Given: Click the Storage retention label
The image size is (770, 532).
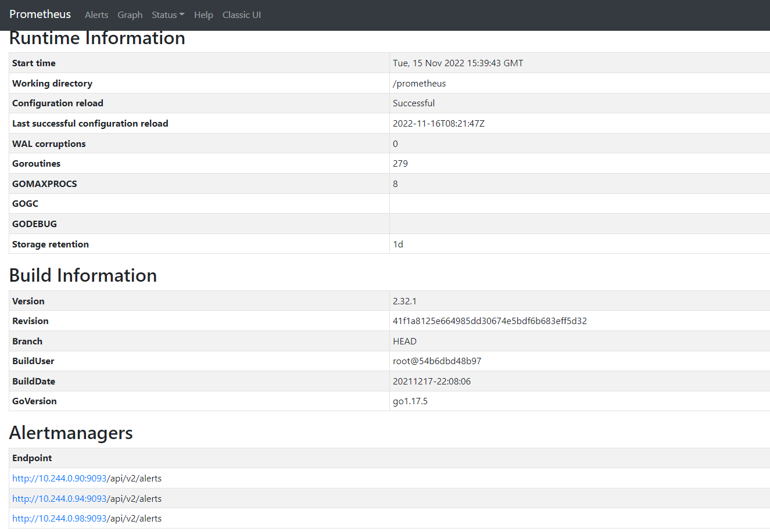Looking at the screenshot, I should tap(51, 245).
